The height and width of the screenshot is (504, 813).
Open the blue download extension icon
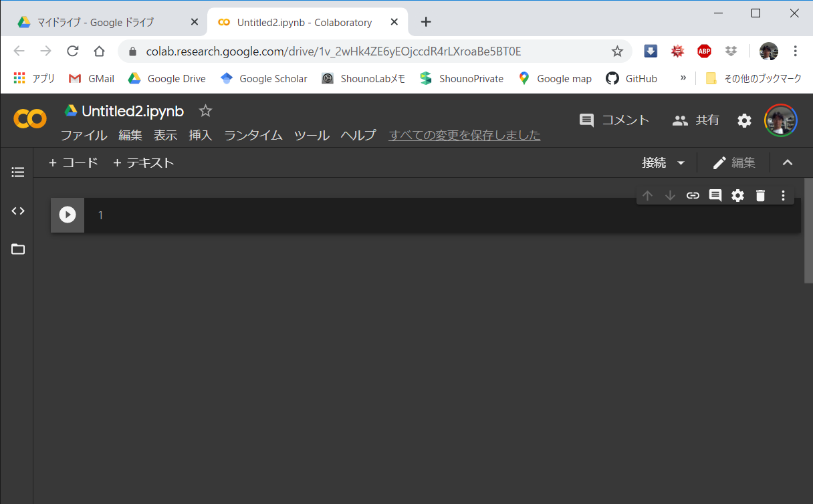(651, 51)
